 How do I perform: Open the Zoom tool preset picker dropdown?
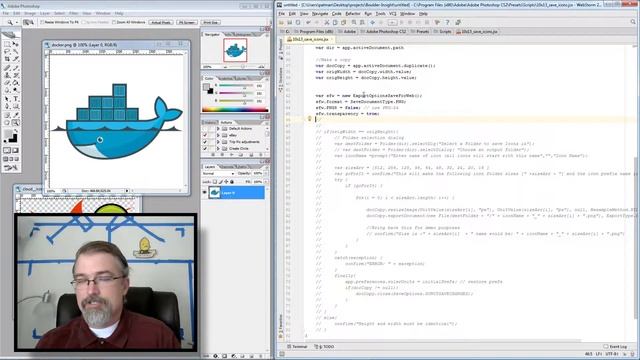pyautogui.click(x=17, y=22)
